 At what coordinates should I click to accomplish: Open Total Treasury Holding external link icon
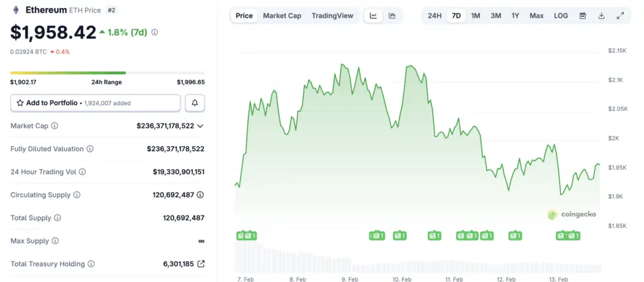point(201,264)
